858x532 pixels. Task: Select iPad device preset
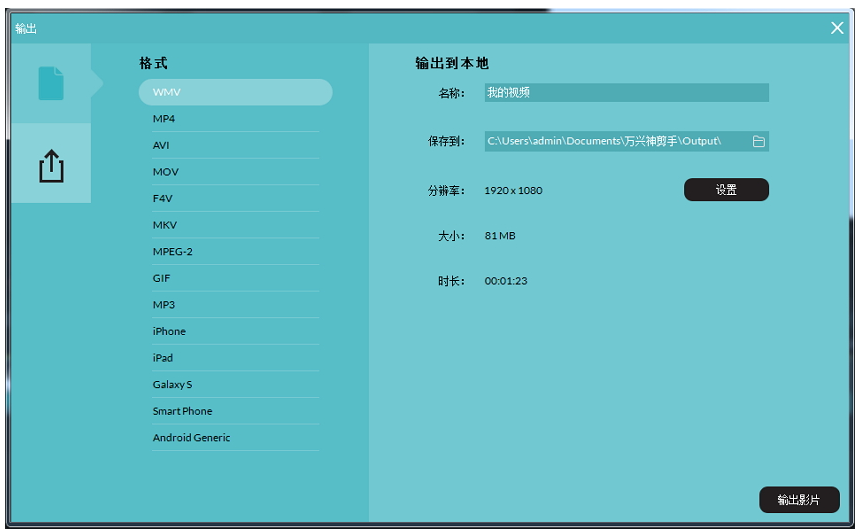click(235, 358)
